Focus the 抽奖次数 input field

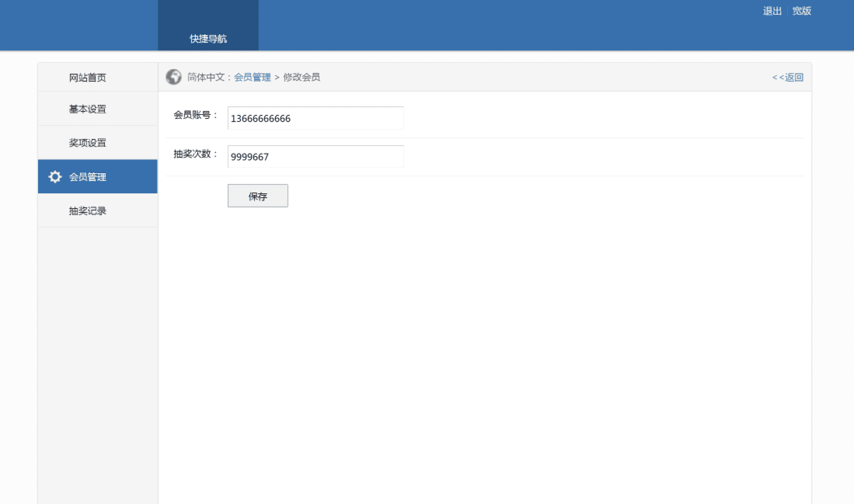point(315,156)
